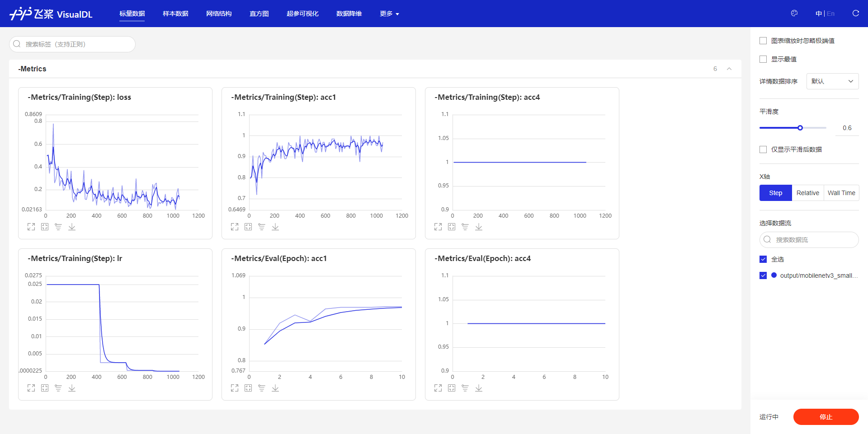Viewport: 868px width, 434px height.
Task: Maximize the Training(Step): acc1 chart
Action: (x=235, y=227)
